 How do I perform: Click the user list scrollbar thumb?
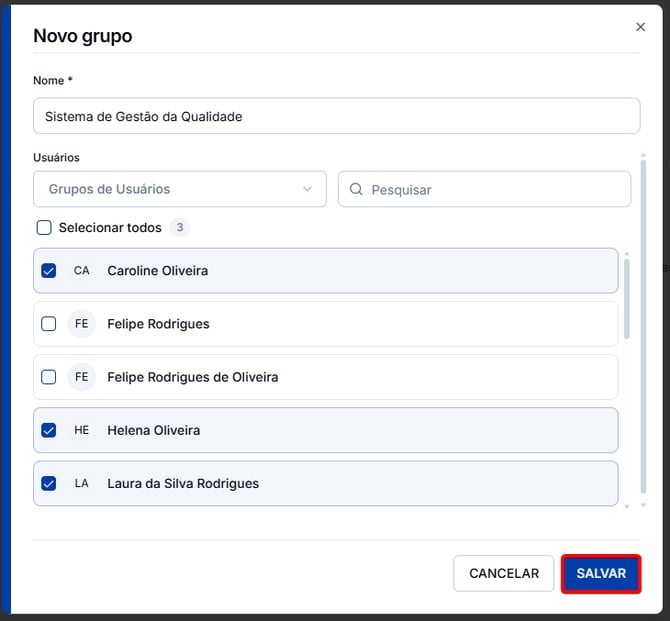(626, 299)
